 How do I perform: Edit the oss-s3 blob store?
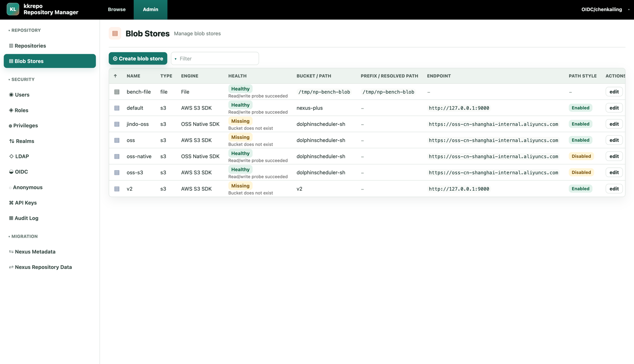coord(614,172)
